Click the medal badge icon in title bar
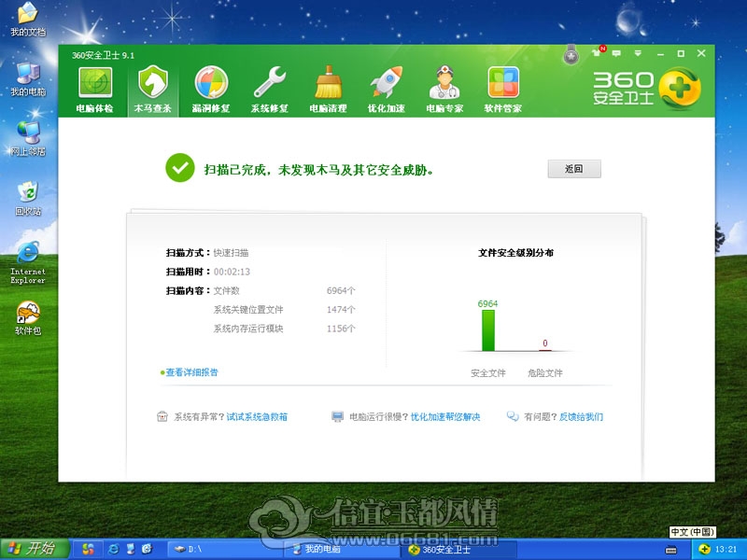Image resolution: width=747 pixels, height=560 pixels. pos(571,56)
